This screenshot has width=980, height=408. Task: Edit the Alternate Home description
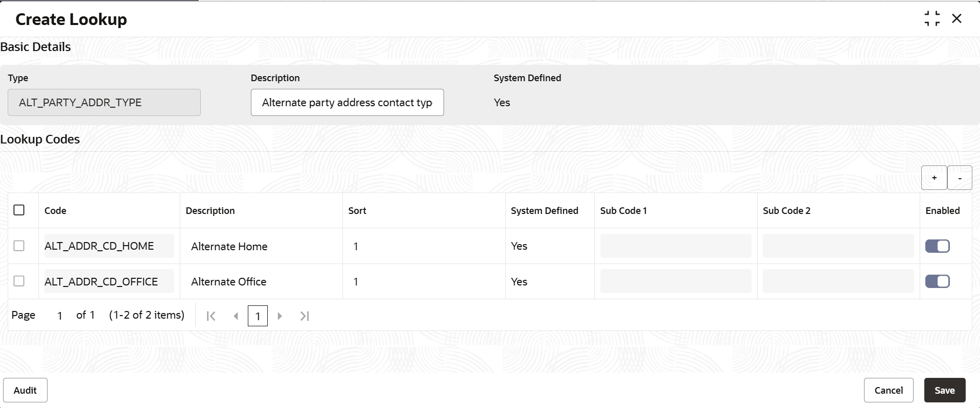point(261,246)
